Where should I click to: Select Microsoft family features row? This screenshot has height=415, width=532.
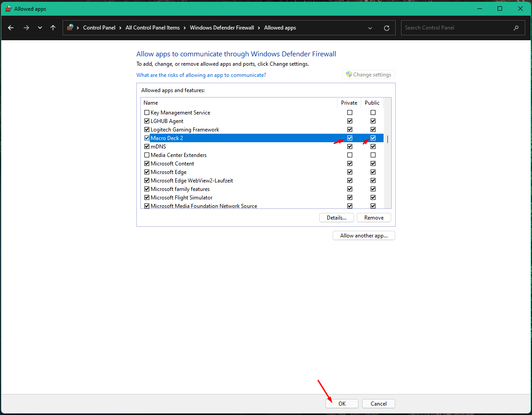[x=262, y=189]
